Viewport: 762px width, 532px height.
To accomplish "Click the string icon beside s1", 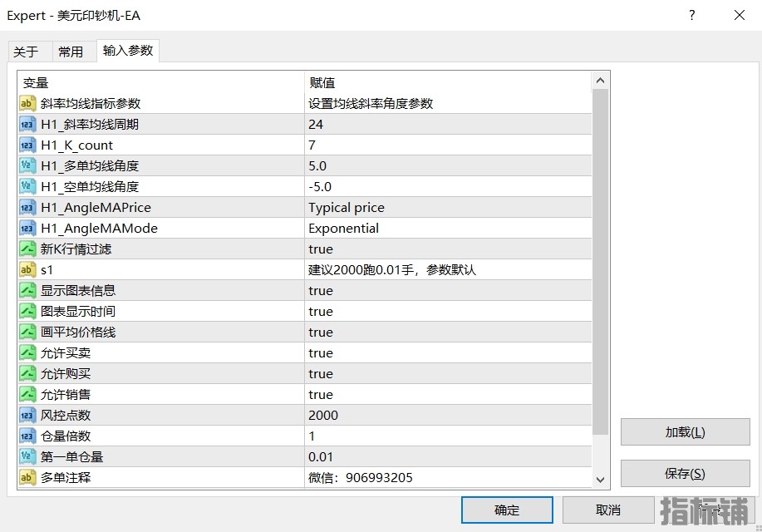I will (x=27, y=270).
